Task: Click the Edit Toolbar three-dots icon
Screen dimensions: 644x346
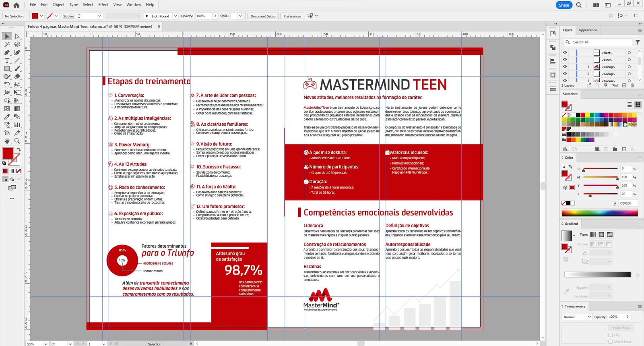Action: coord(12,198)
